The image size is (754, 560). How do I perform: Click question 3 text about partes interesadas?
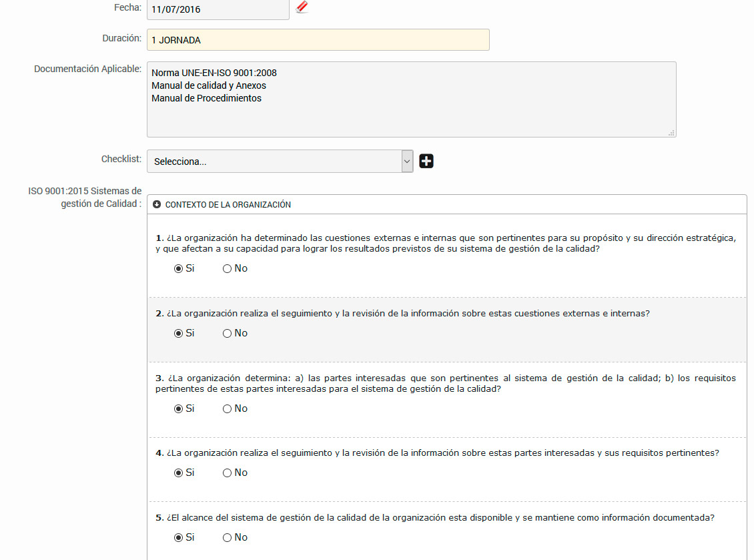pos(446,383)
